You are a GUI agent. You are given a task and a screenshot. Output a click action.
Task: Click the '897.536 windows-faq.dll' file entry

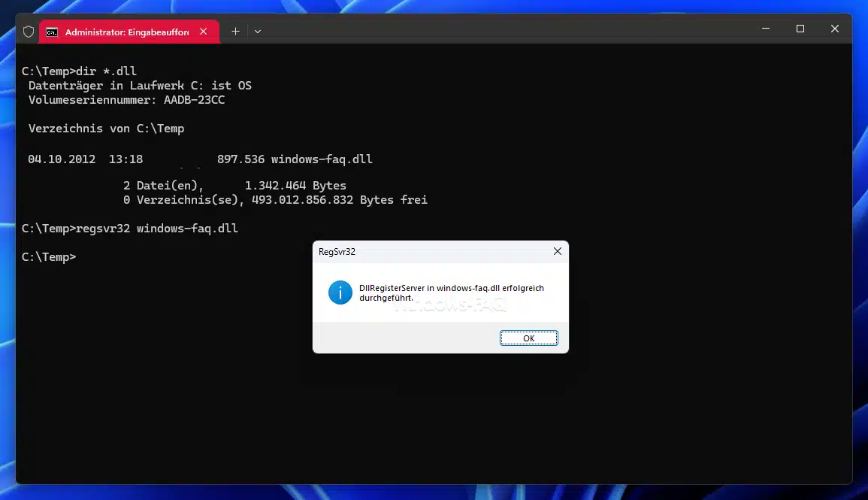(x=295, y=159)
